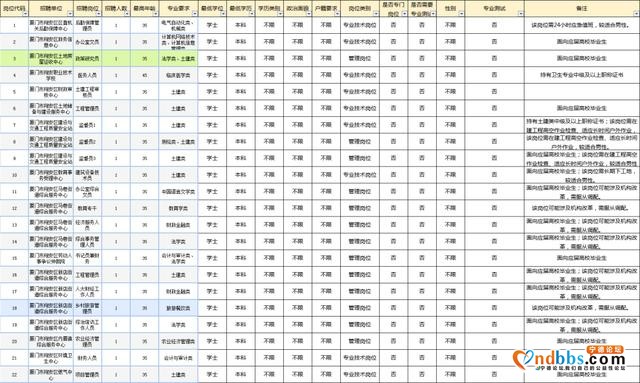Viewport: 640px width, 383px height.
Task: Select the 法学类、土建类 cell in row 3
Action: 178,58
